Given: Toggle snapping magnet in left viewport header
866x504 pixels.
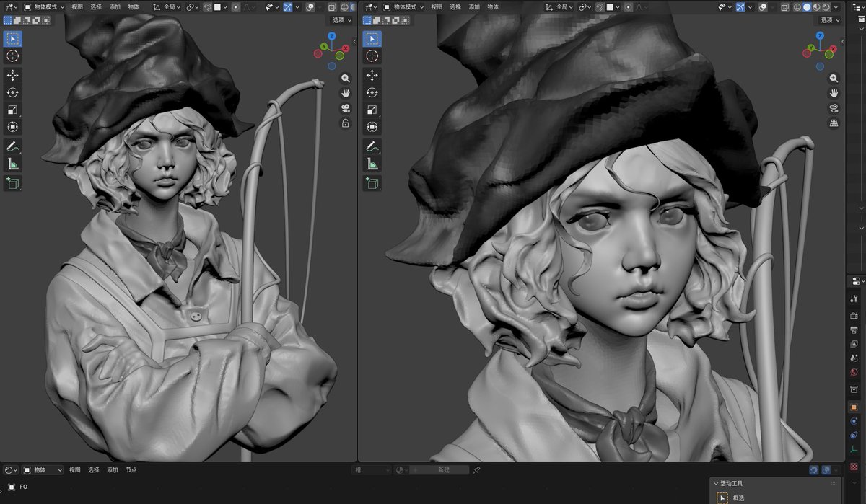Looking at the screenshot, I should [x=207, y=6].
